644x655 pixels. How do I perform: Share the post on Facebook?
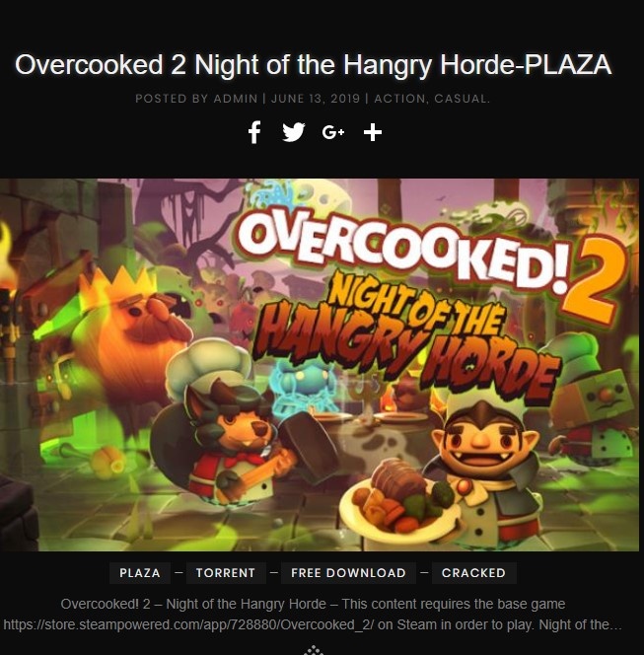(x=254, y=132)
